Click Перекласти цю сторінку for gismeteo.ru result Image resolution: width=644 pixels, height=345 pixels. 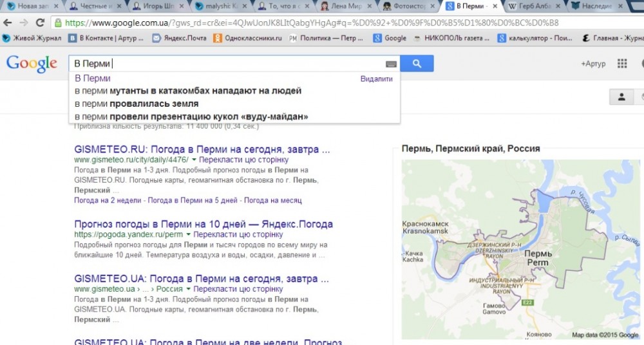pos(243,160)
